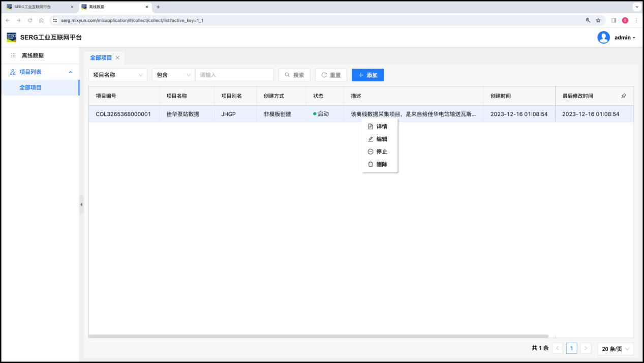The image size is (644, 363).
Task: Click the horizontal scrollbar under the table
Action: pos(319,336)
